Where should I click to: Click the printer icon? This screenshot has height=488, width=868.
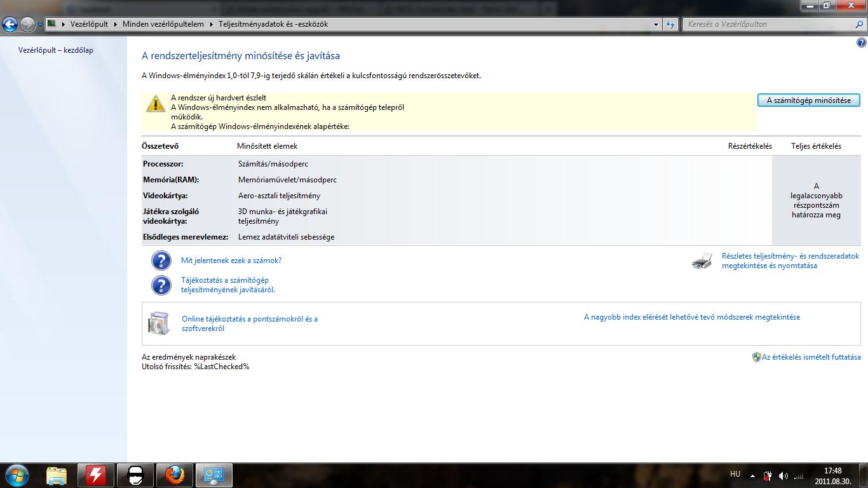click(702, 261)
